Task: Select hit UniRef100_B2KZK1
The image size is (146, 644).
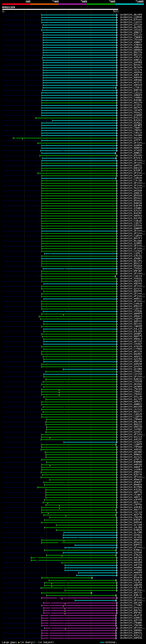Action: click(x=131, y=120)
